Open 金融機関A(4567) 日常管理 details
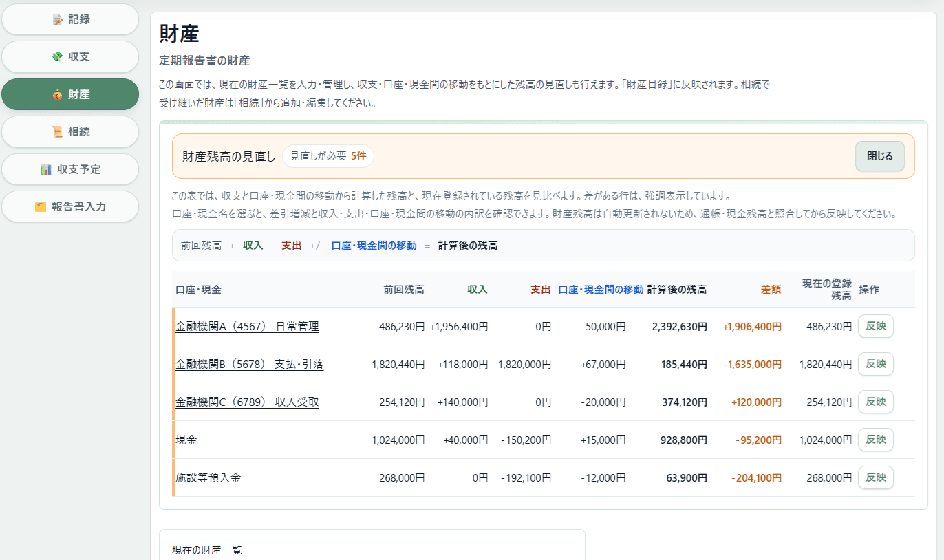Screen dimensions: 944x560 [x=247, y=327]
